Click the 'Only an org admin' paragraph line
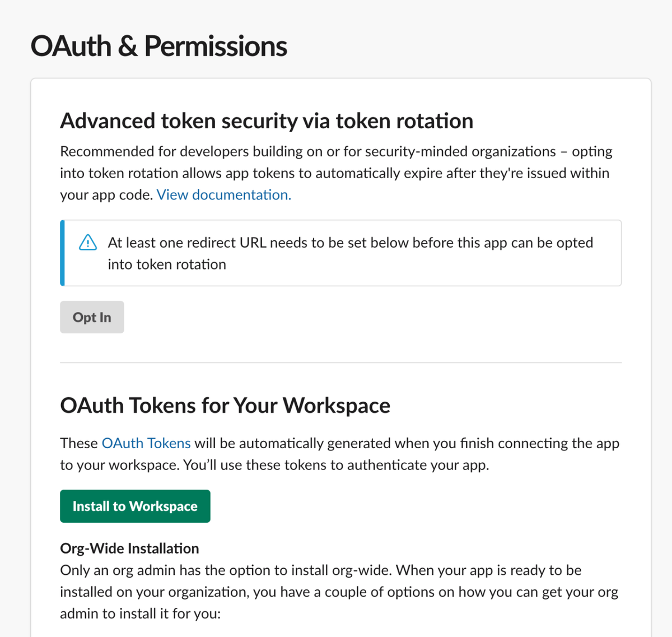Image resolution: width=672 pixels, height=637 pixels. 321,570
